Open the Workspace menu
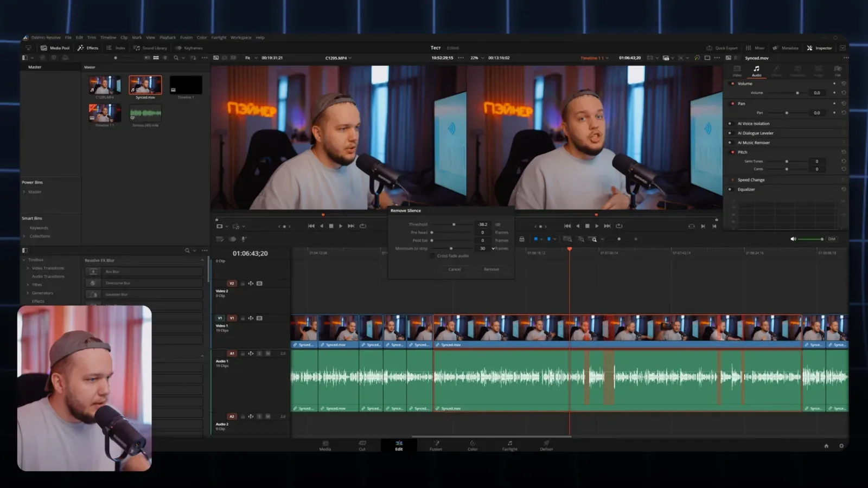 tap(241, 37)
